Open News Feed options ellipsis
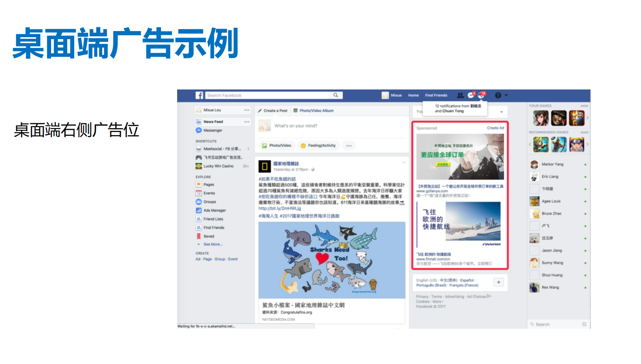Screen dimensions: 641x364 (x=247, y=122)
